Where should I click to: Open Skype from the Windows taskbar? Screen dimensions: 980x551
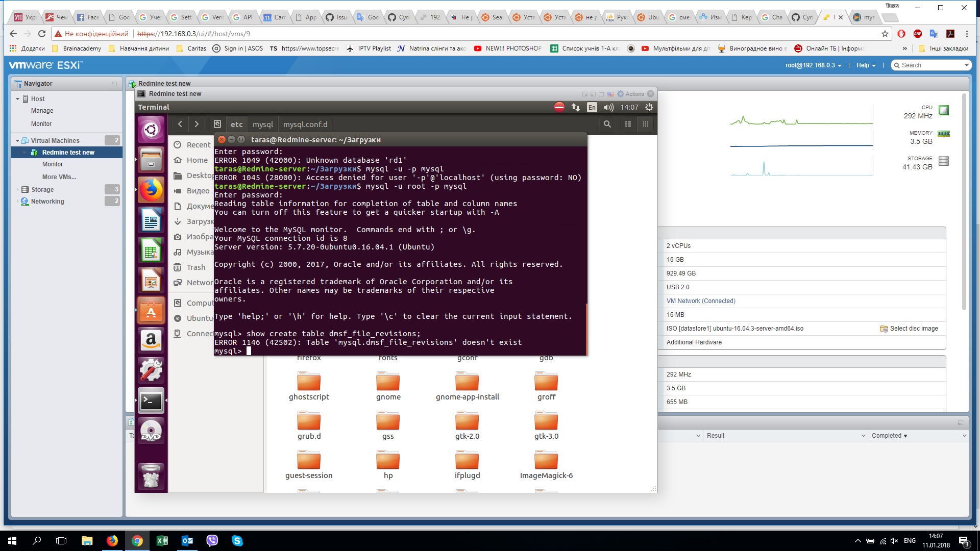tap(238, 541)
